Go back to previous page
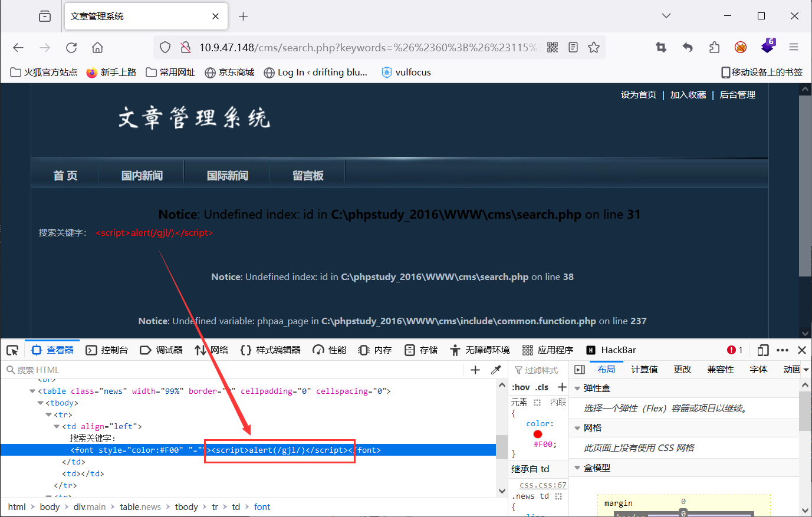The height and width of the screenshot is (517, 812). click(x=18, y=48)
